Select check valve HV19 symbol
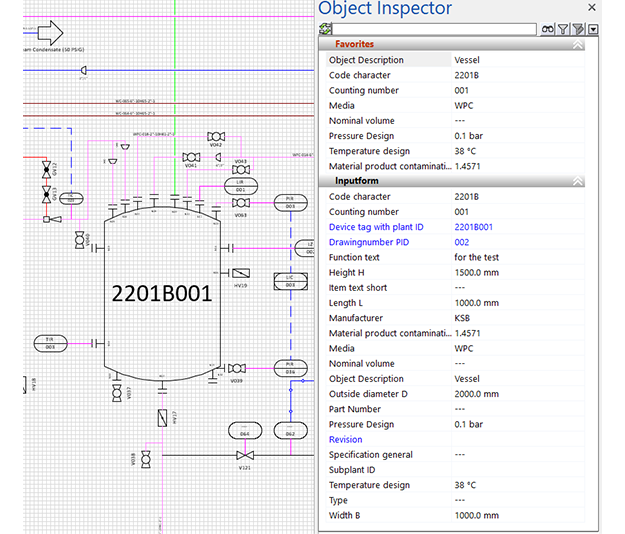The width and height of the screenshot is (625, 534). [x=241, y=273]
